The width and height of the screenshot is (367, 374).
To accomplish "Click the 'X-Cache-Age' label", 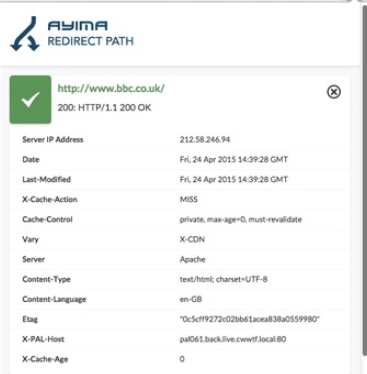I will [x=45, y=359].
